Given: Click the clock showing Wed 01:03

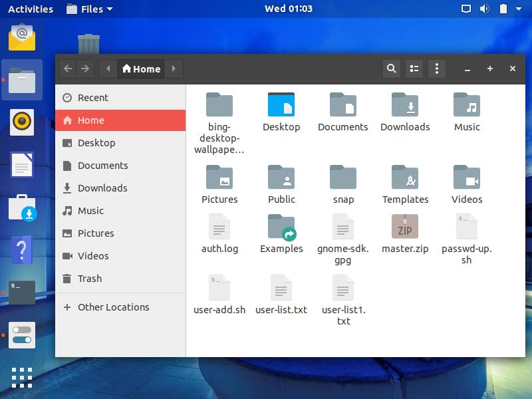Looking at the screenshot, I should point(289,9).
